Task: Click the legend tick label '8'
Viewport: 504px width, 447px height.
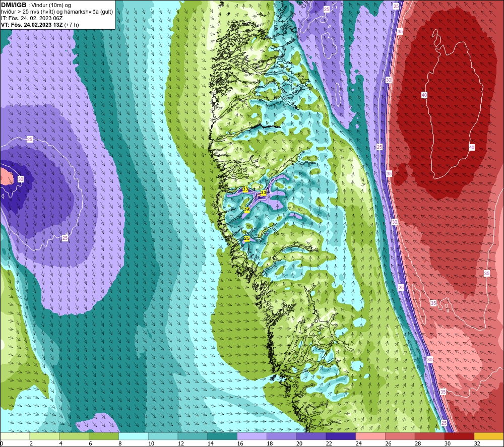Action: point(120,443)
